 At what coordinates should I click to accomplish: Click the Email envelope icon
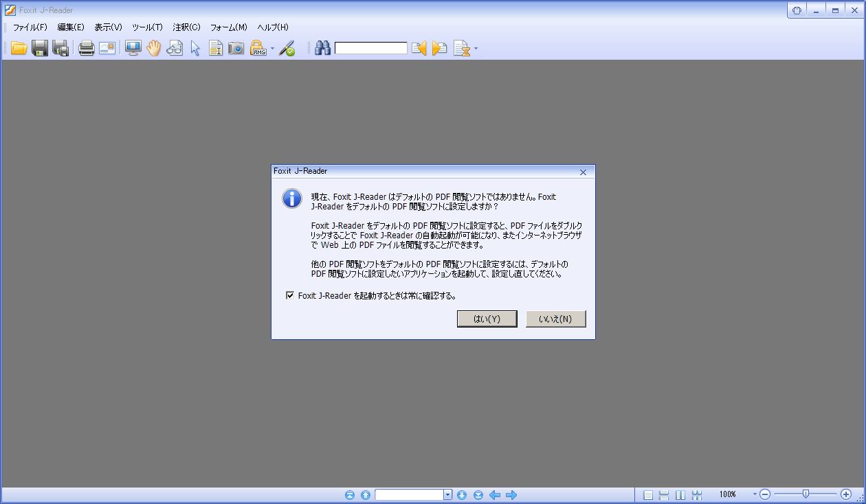(107, 48)
